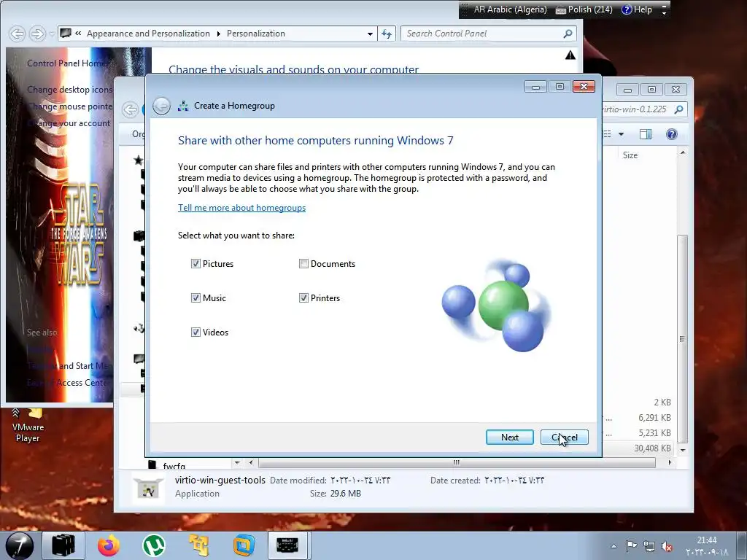747x560 pixels.
Task: Click Explorer scrollbar down arrow
Action: point(683,450)
